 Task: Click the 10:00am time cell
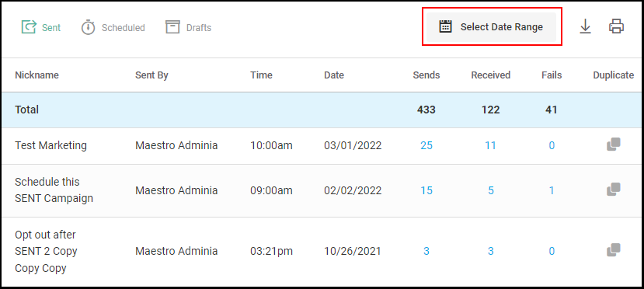tap(271, 145)
